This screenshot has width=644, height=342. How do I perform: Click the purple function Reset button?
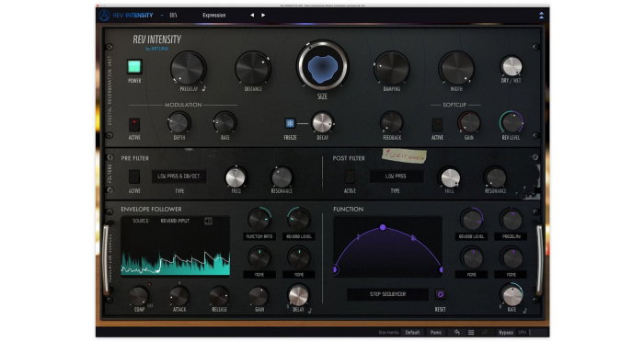pos(440,294)
